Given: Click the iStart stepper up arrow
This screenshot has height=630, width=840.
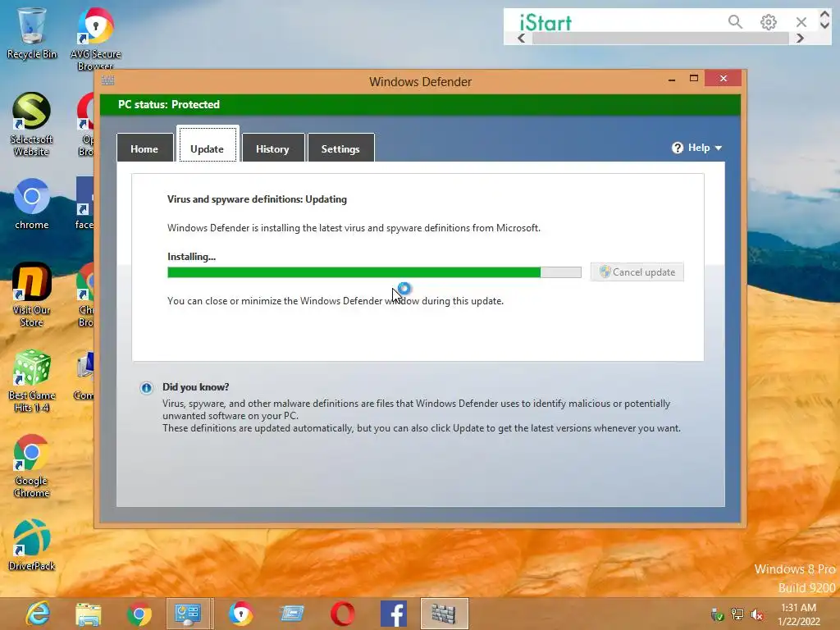Looking at the screenshot, I should [825, 15].
